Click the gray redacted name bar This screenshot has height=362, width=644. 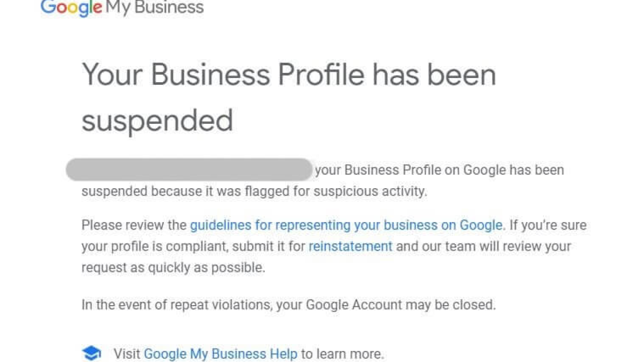click(189, 170)
